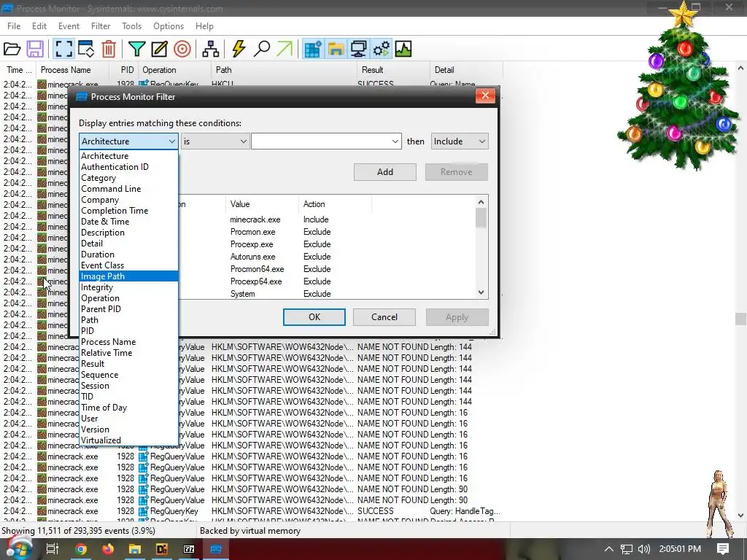Viewport: 747px width, 560px height.
Task: Toggle Show Network Activity icon
Action: pos(359,49)
